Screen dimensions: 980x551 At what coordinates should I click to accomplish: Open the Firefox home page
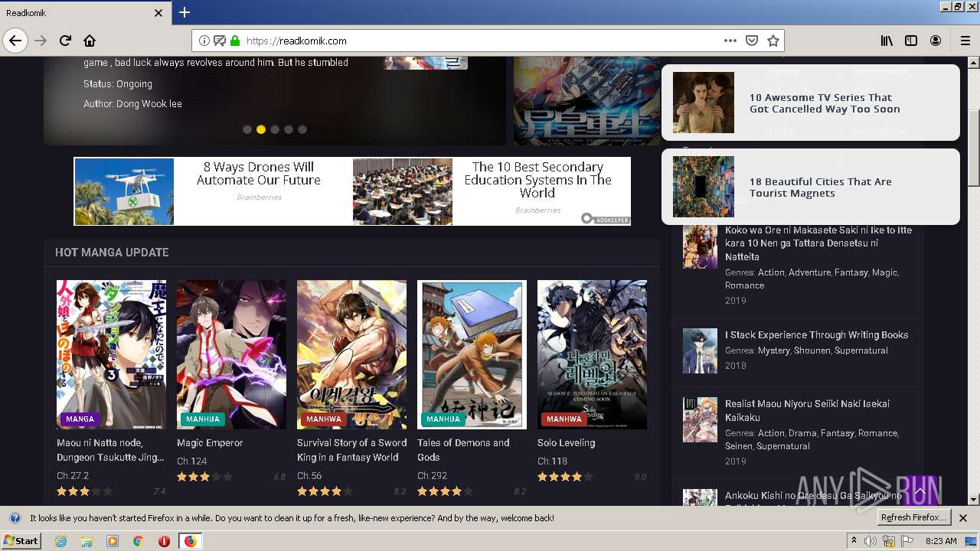pos(90,41)
